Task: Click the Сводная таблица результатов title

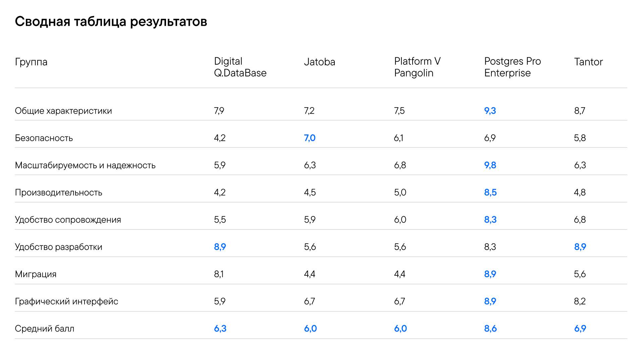Action: 111,22
